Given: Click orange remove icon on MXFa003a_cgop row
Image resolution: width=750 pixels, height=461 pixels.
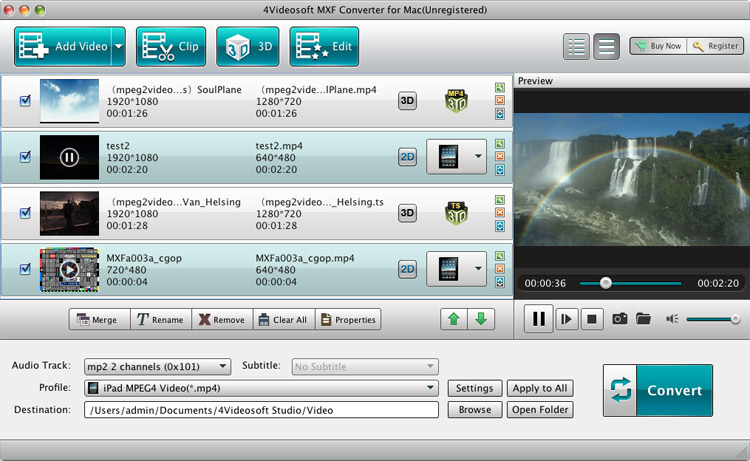Looking at the screenshot, I should pyautogui.click(x=500, y=269).
